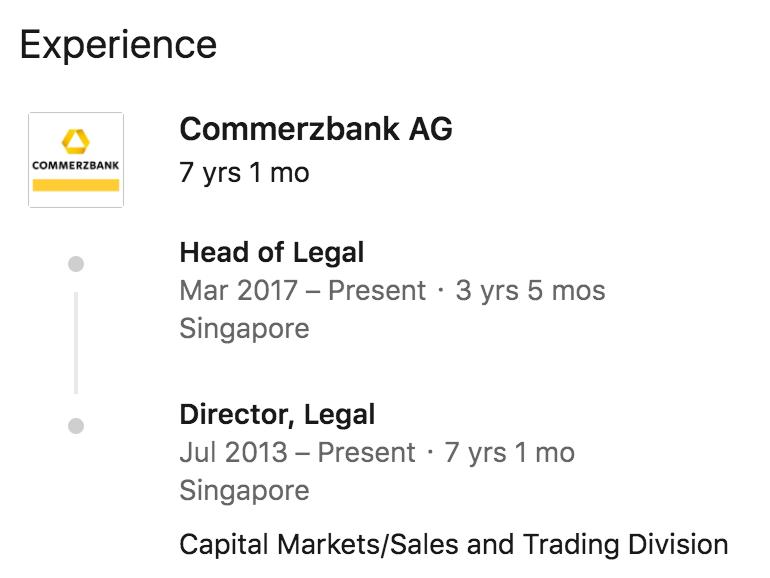Open the Director, Legal position title

[277, 414]
